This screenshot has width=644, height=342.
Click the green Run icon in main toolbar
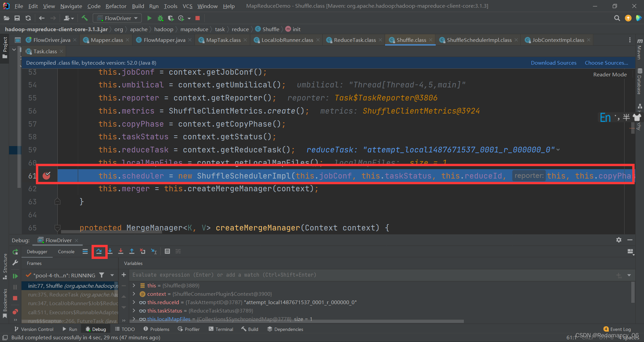pos(150,18)
